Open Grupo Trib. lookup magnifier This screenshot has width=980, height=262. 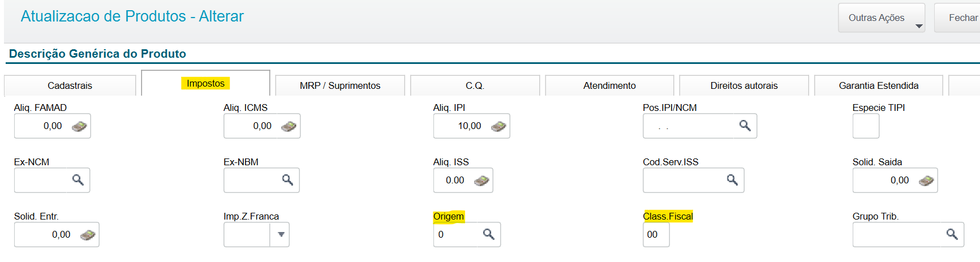click(952, 234)
